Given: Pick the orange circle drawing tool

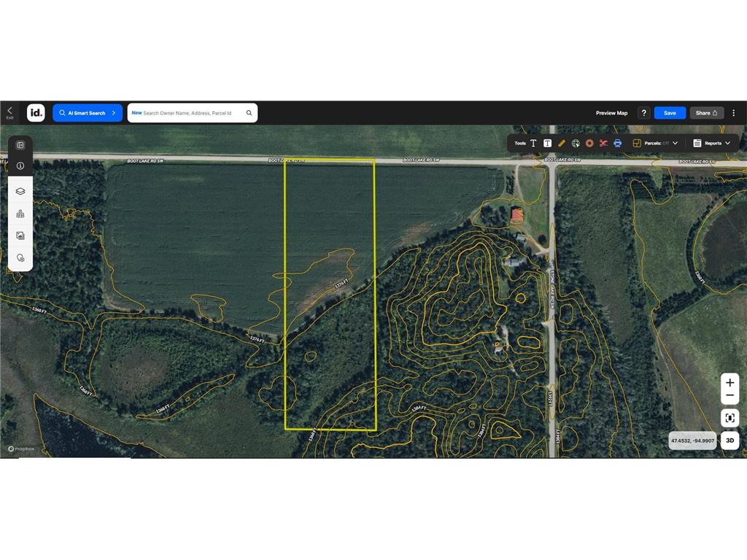Looking at the screenshot, I should click(589, 143).
